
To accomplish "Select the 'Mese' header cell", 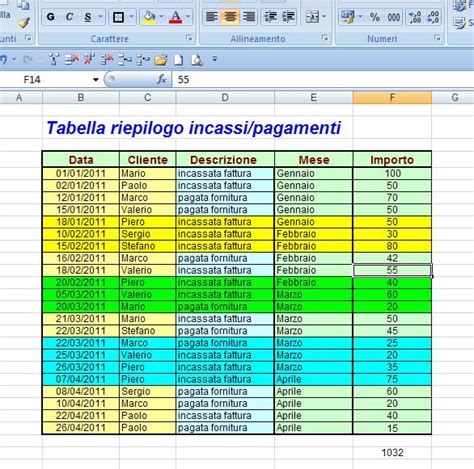I will (314, 160).
